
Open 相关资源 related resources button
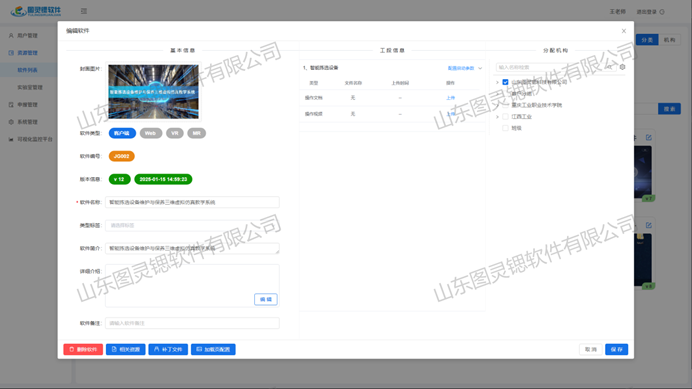click(125, 349)
